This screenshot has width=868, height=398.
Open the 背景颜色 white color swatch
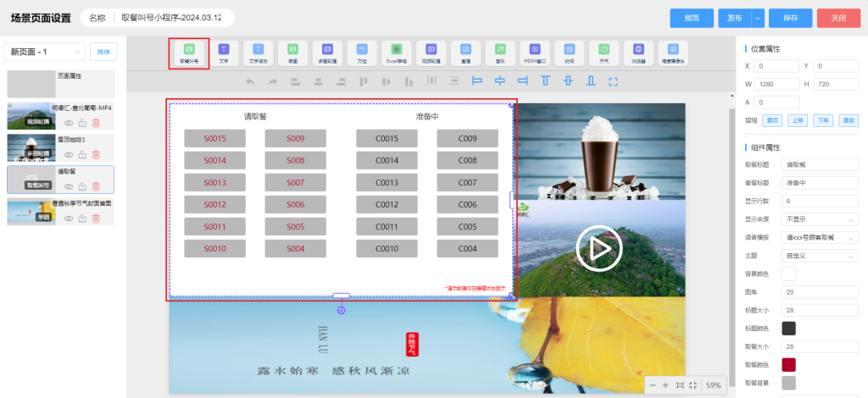pos(789,274)
